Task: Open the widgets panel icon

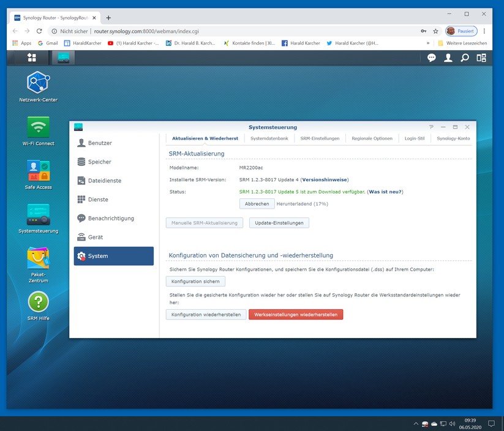Action: (481, 58)
